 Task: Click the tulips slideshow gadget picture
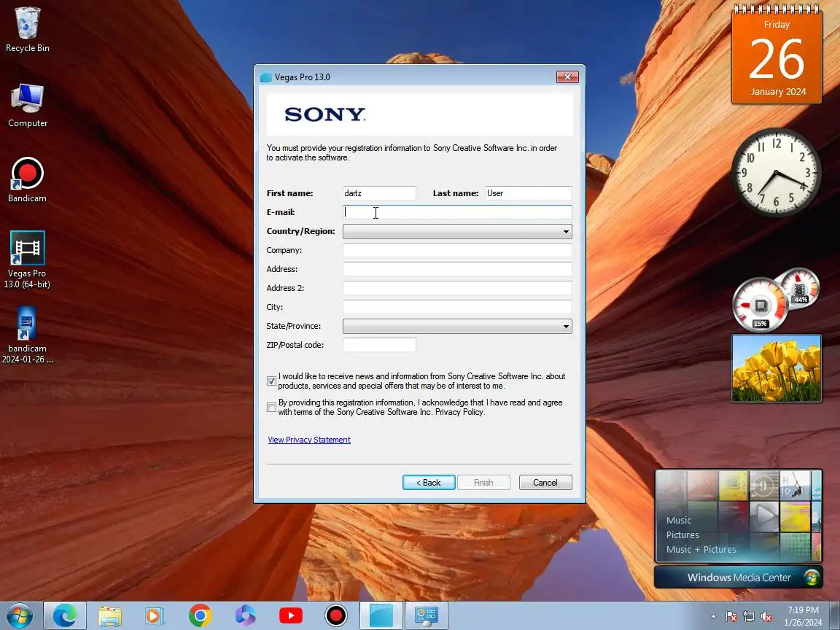tap(777, 368)
